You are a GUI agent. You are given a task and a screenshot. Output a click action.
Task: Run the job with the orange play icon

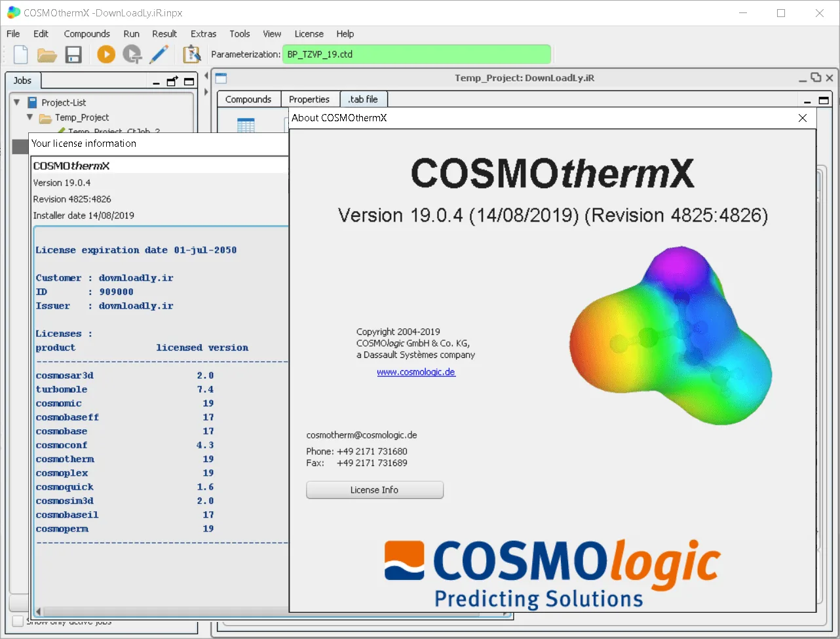[106, 54]
